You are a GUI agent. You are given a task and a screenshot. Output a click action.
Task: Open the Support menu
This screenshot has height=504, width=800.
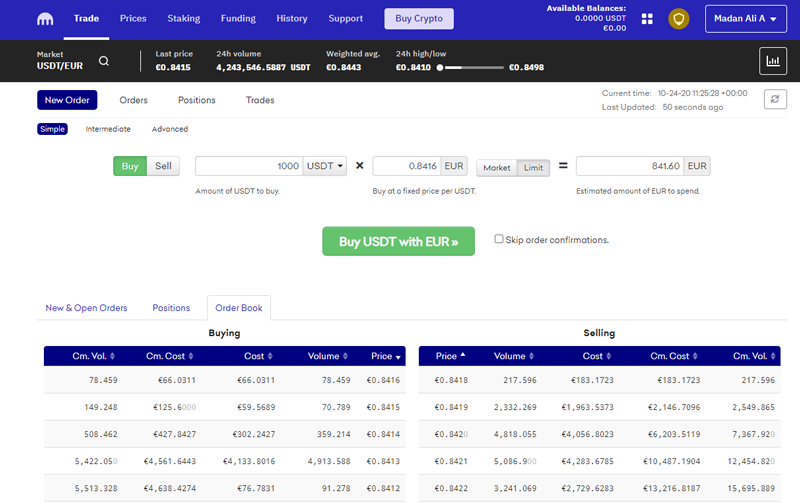pyautogui.click(x=345, y=18)
